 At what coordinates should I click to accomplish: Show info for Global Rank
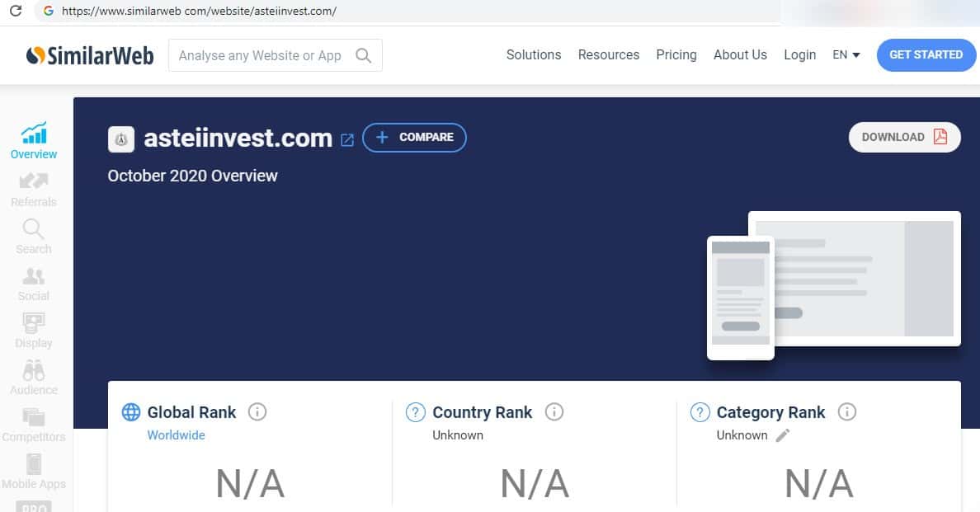[x=257, y=412]
